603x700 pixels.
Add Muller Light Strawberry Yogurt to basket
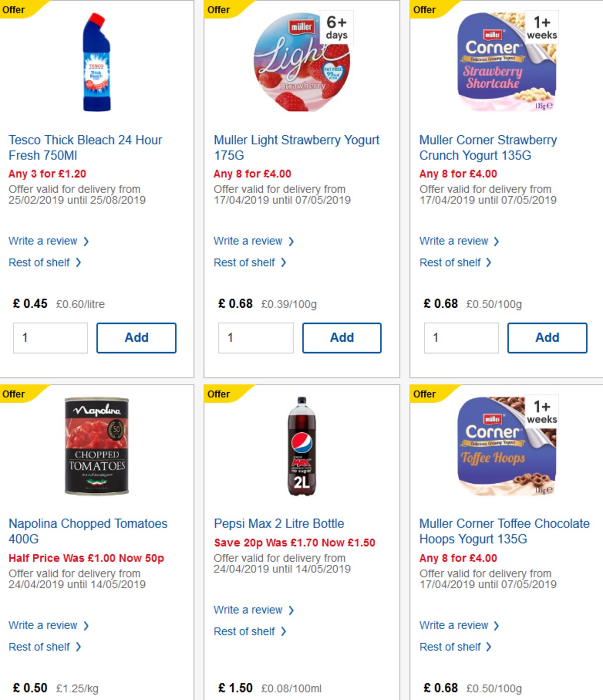click(342, 337)
